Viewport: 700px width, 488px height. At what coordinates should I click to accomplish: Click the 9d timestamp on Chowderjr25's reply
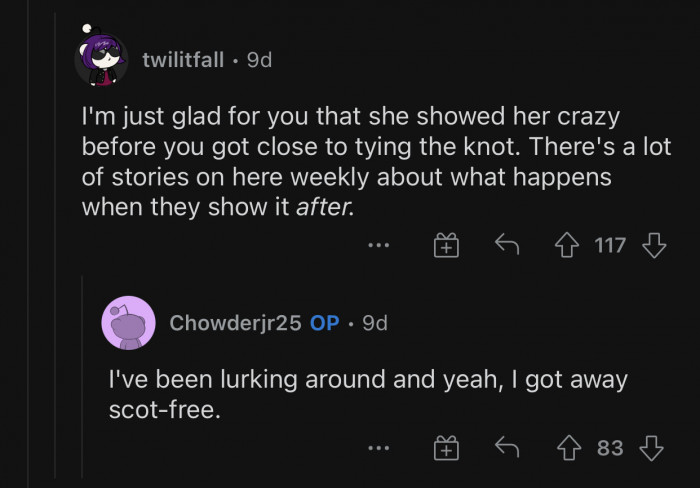pyautogui.click(x=375, y=323)
